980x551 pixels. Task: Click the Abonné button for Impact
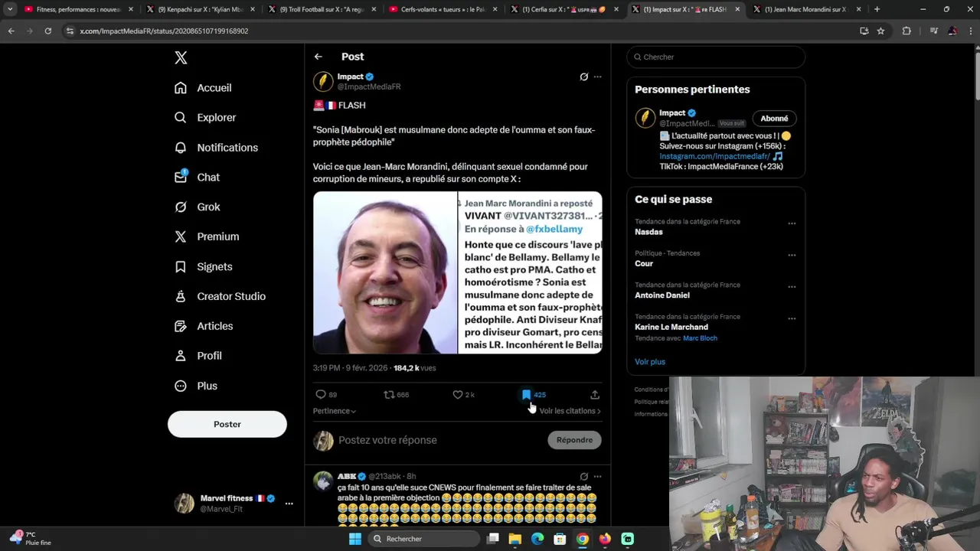[x=774, y=119]
